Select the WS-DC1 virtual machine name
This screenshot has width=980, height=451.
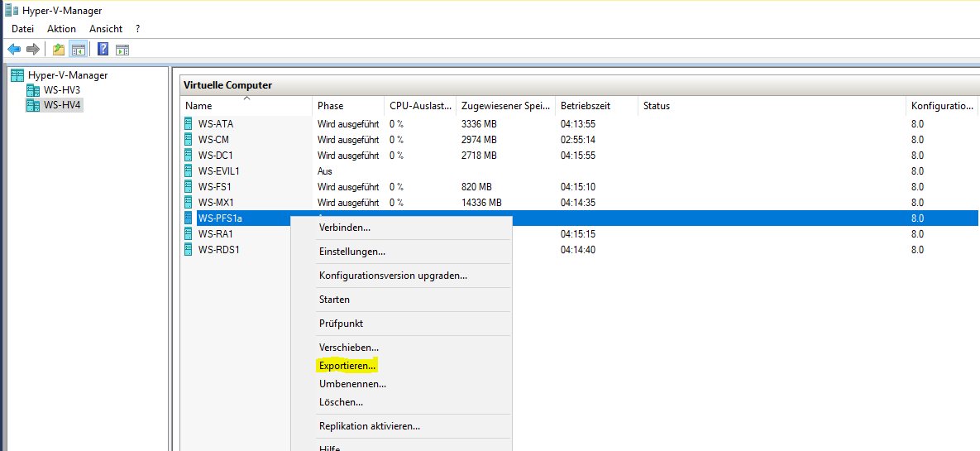click(x=216, y=155)
